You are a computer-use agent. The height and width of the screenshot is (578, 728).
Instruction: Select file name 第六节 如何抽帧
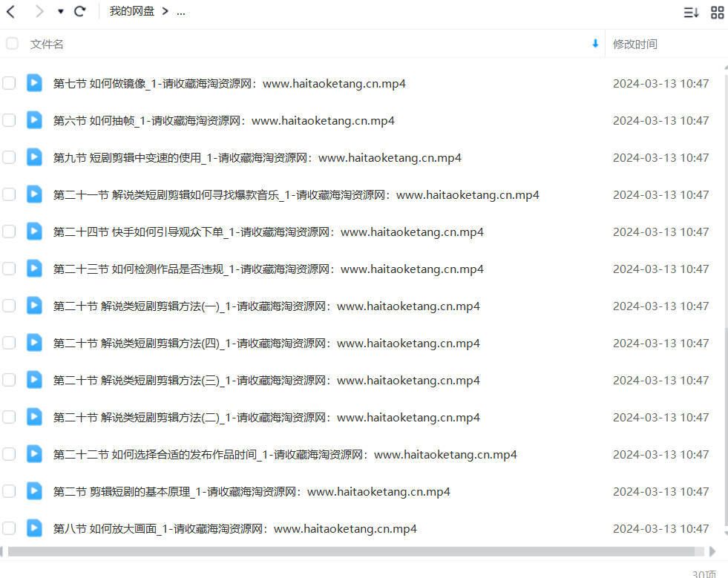[224, 121]
